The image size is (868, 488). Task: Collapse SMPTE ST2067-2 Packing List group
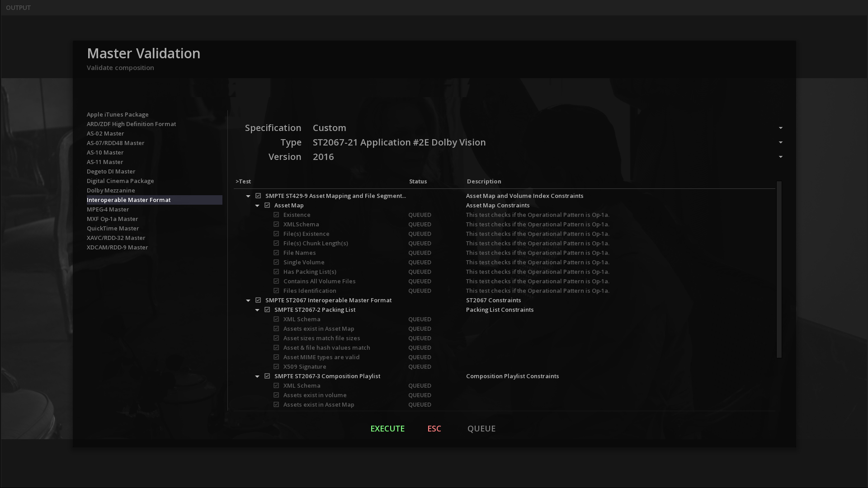pos(257,310)
